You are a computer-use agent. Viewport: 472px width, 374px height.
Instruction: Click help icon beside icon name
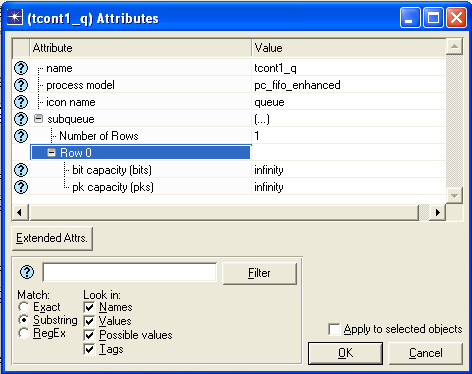pos(21,102)
